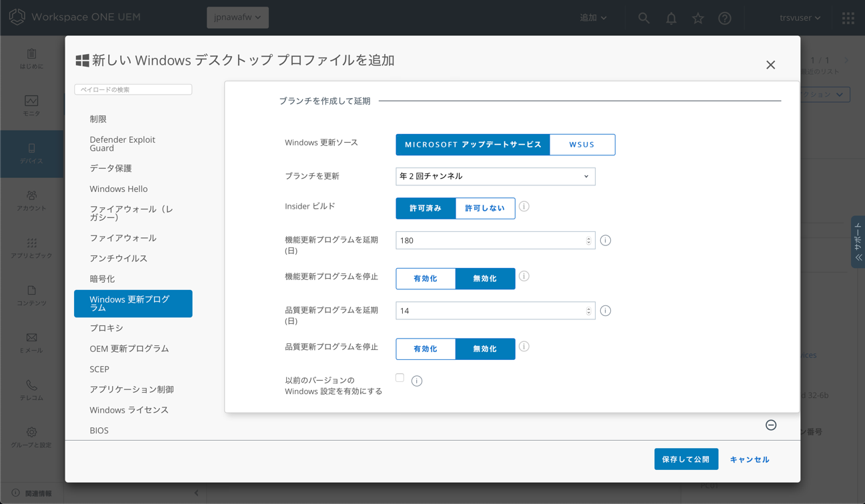
Task: Select SCEP payload
Action: click(99, 369)
